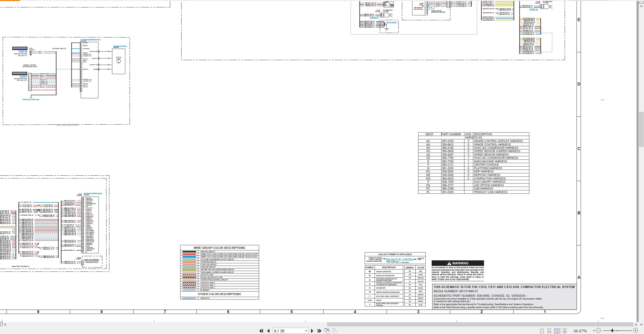Click the GROUND CIRCUIT black color swatch
The height and width of the screenshot is (334, 644).
point(189,252)
